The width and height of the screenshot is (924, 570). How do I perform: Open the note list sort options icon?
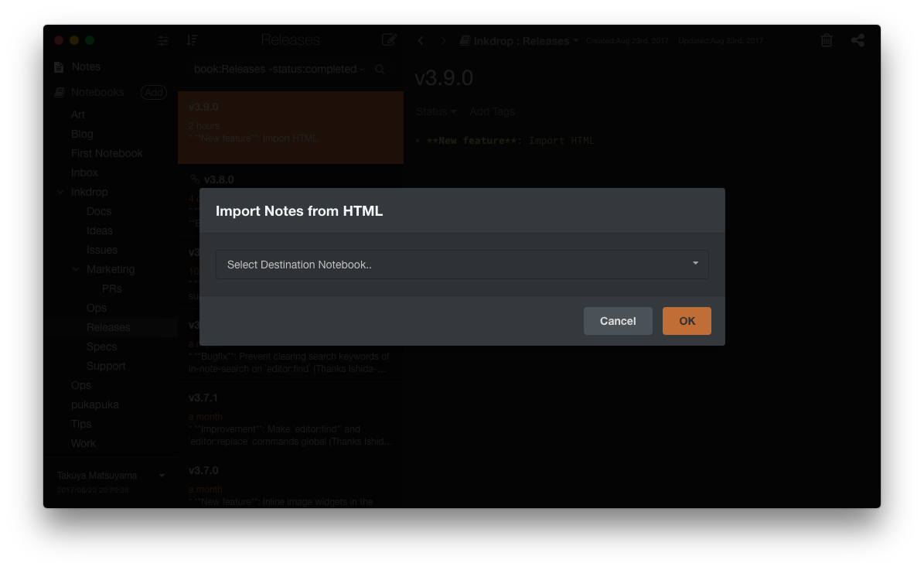click(193, 40)
